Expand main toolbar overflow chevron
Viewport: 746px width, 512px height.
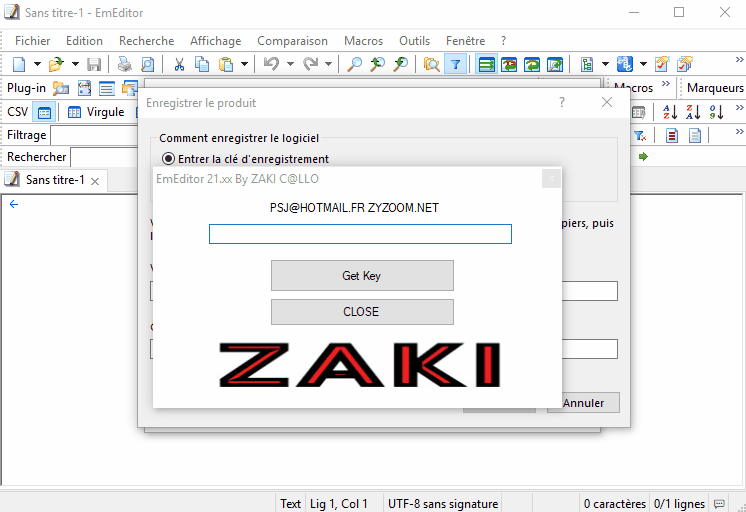[739, 59]
